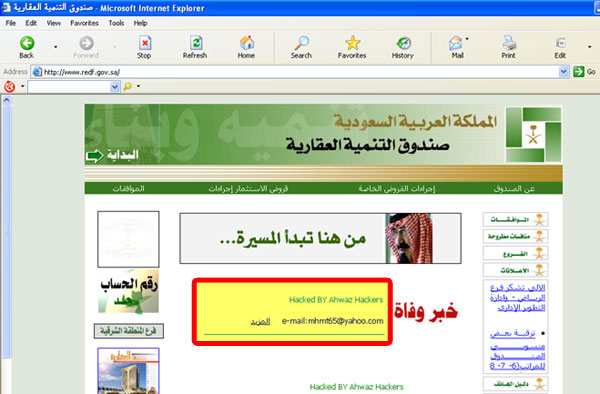Viewport: 600px width, 394px height.
Task: Open the Address bar dropdown list
Action: point(564,72)
